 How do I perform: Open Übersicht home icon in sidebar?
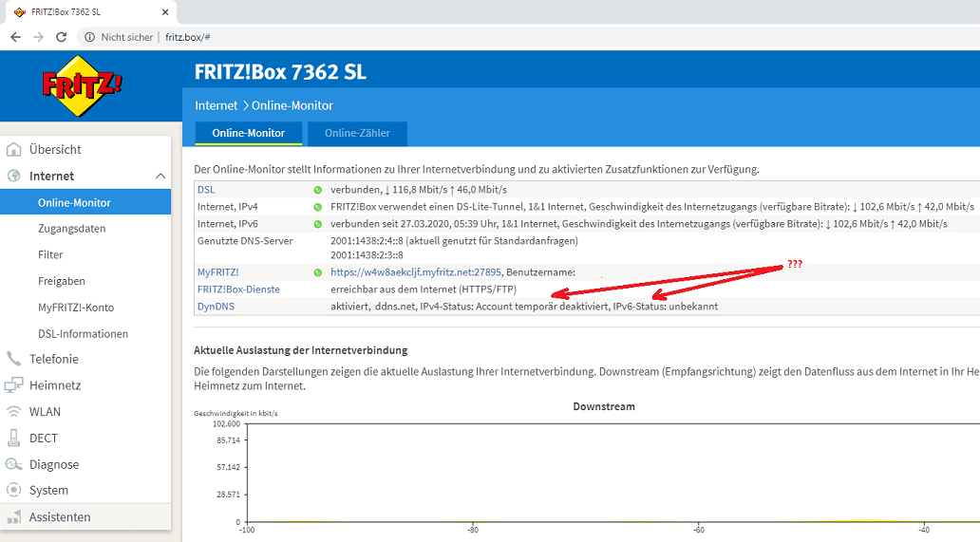tap(13, 150)
